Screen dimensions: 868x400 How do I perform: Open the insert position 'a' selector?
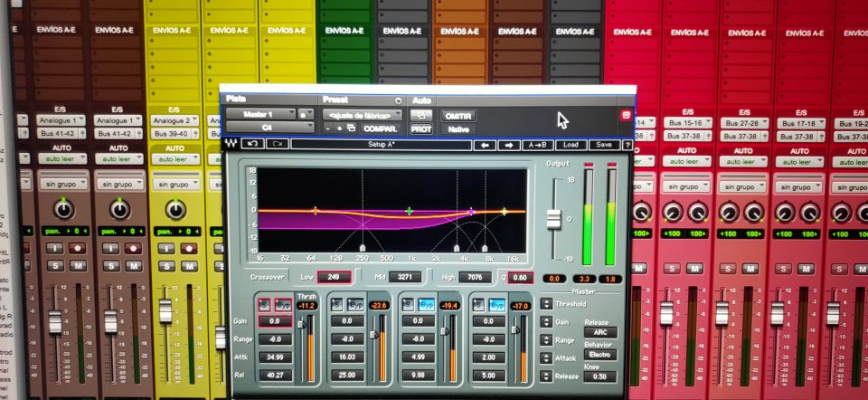tap(307, 115)
